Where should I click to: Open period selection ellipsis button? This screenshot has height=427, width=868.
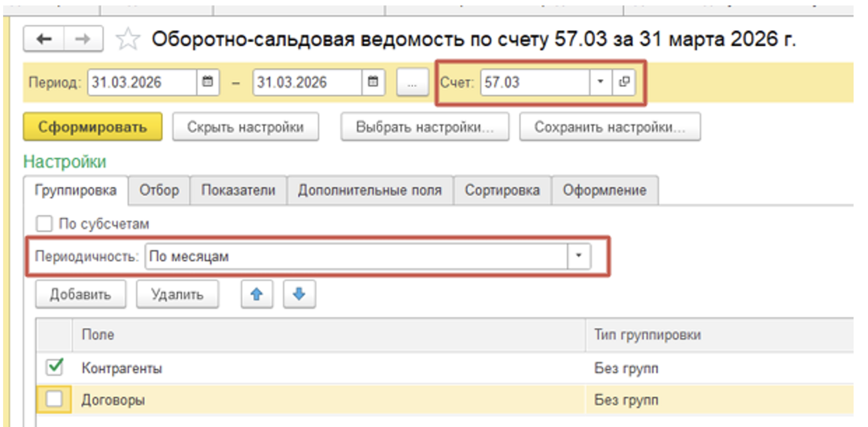coord(412,83)
